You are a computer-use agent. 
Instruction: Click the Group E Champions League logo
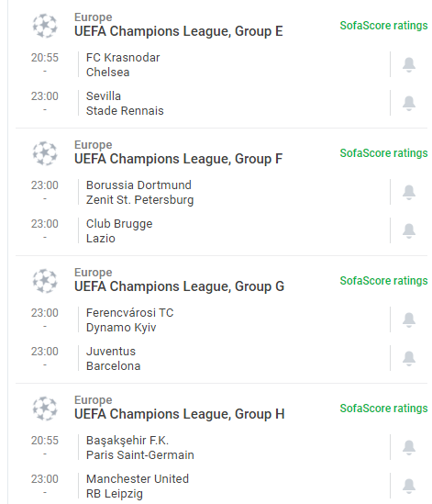coord(45,26)
